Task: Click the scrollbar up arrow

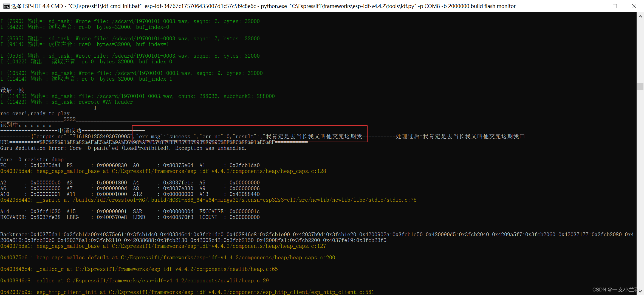Action: point(640,16)
